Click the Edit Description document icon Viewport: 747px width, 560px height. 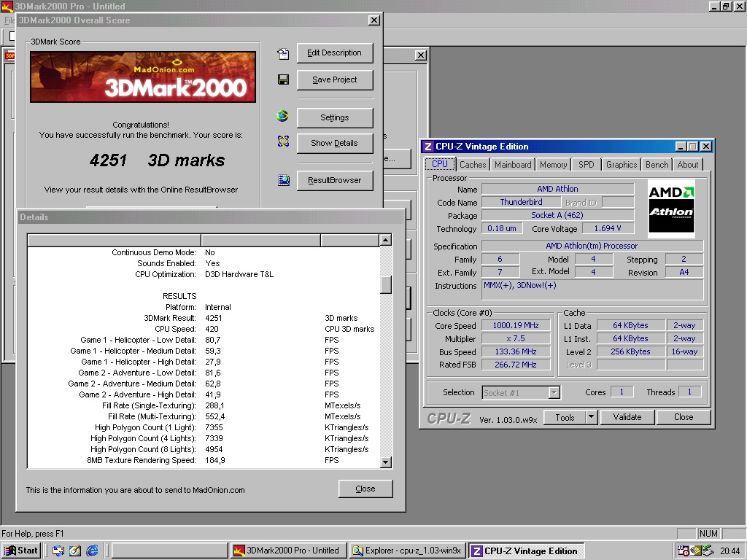pyautogui.click(x=284, y=53)
